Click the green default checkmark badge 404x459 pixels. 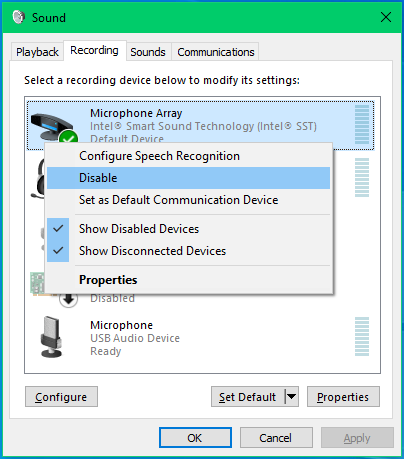tap(68, 137)
